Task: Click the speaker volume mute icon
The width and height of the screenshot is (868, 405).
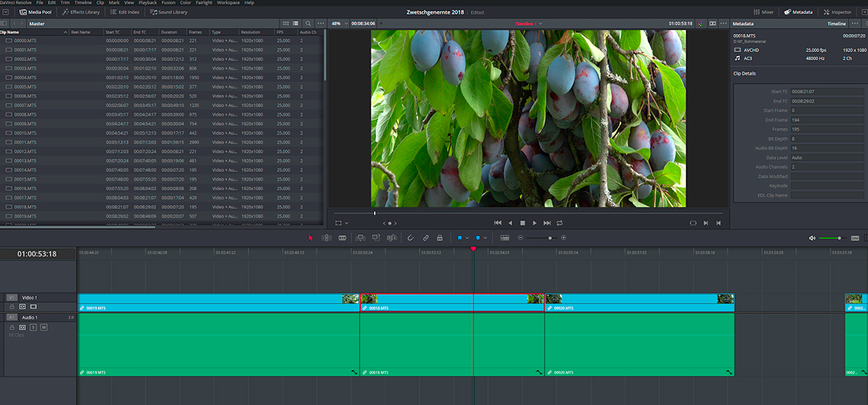Action: click(x=812, y=238)
